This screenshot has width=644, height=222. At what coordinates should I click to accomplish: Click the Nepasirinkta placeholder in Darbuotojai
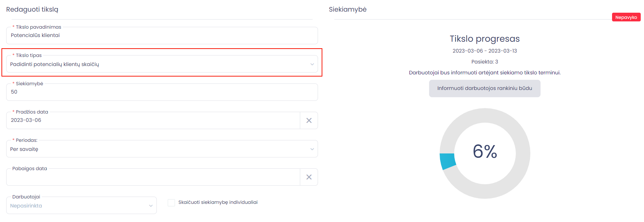26,206
